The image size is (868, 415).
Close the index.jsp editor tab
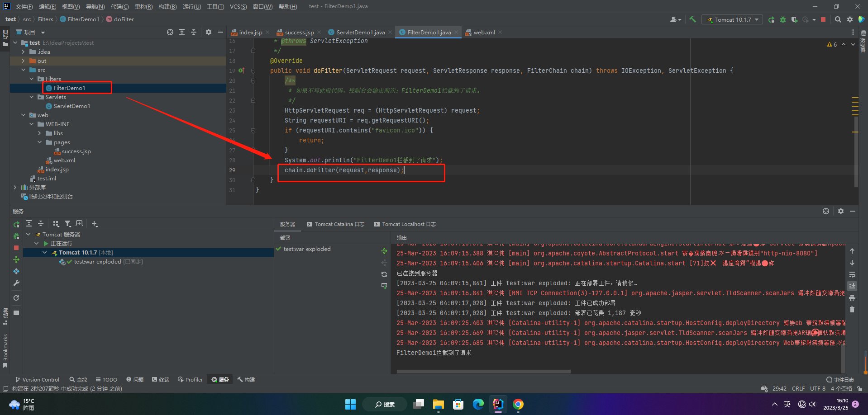click(267, 32)
